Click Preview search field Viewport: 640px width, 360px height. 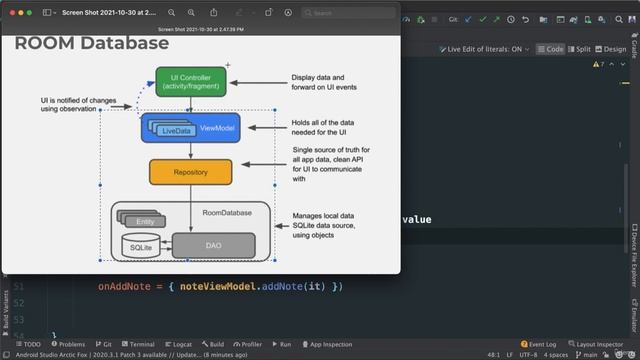coord(349,13)
